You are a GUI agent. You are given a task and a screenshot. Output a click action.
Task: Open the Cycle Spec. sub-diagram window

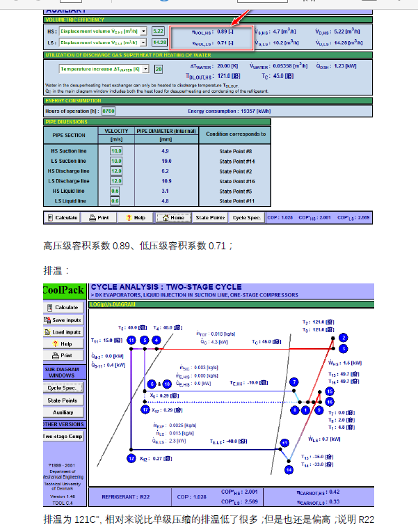[63, 388]
